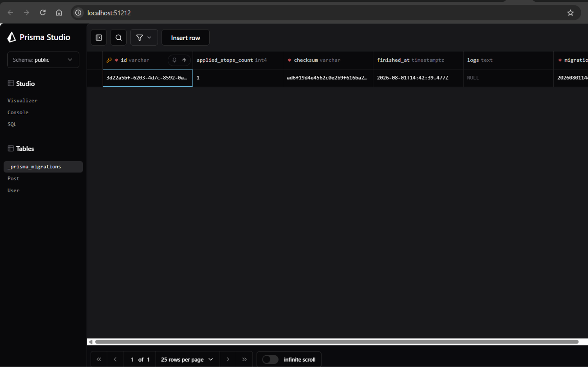The height and width of the screenshot is (367, 588).
Task: Reload the browser page
Action: click(x=43, y=13)
